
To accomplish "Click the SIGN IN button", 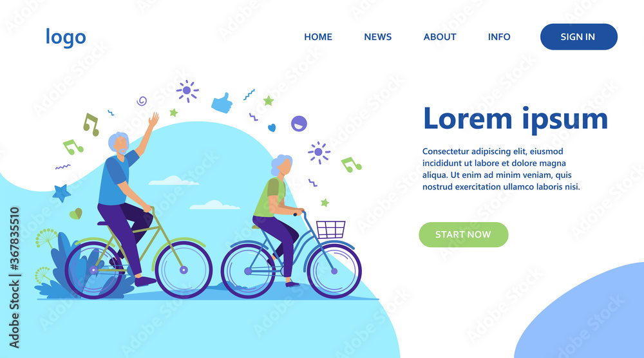I will [x=579, y=37].
